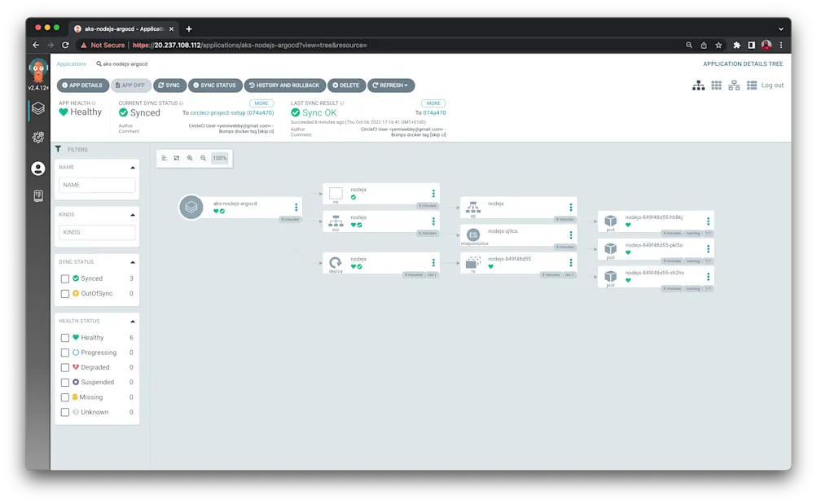817x504 pixels.
Task: Open the User Info sidebar icon
Action: pyautogui.click(x=37, y=169)
